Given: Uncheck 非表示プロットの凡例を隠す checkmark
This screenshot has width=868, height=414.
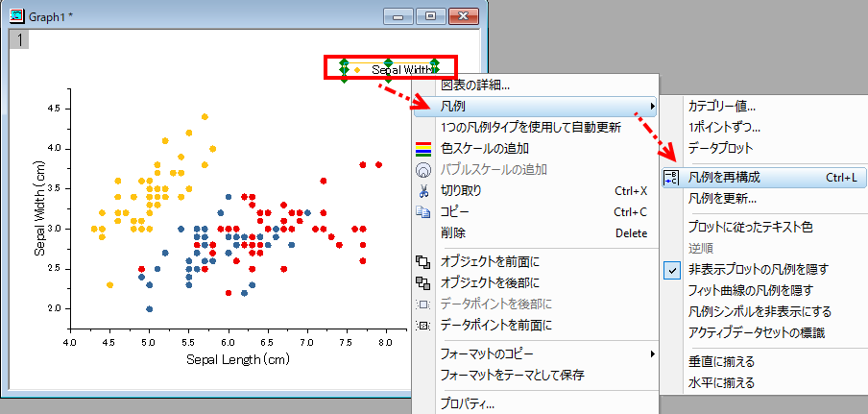Looking at the screenshot, I should [671, 270].
